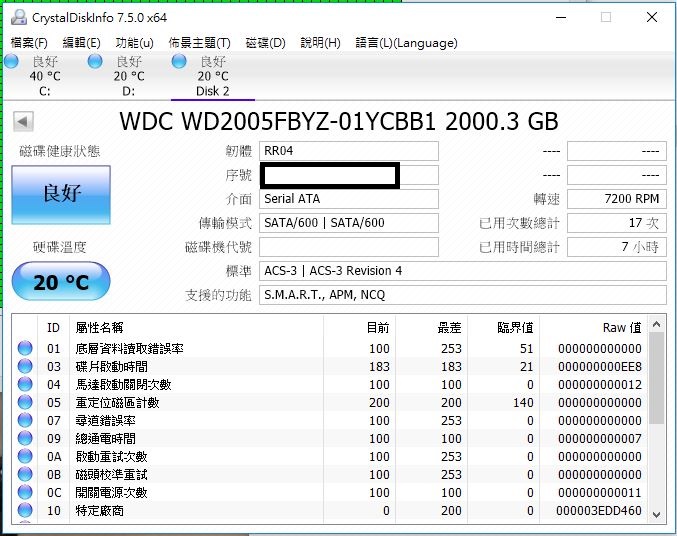Select the 碟片啟動時間 attribute row
The width and height of the screenshot is (677, 536).
(x=331, y=366)
